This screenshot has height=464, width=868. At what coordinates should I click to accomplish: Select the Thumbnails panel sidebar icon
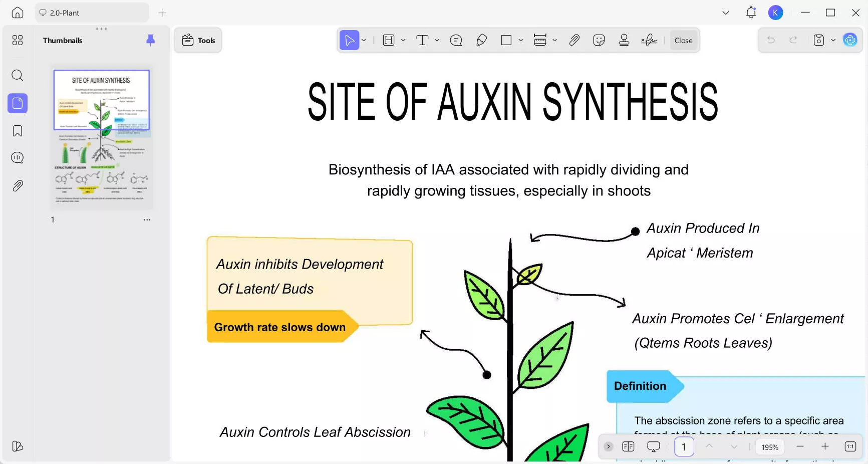(x=18, y=103)
